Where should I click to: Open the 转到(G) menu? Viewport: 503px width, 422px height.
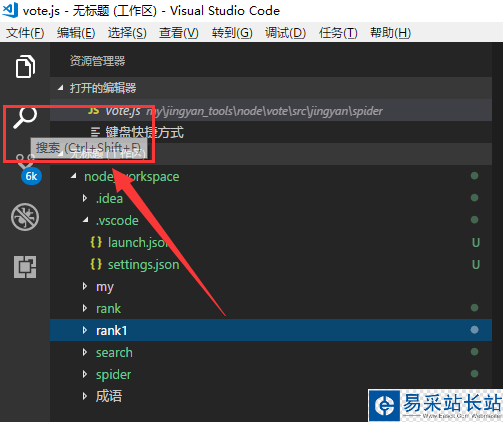click(232, 33)
